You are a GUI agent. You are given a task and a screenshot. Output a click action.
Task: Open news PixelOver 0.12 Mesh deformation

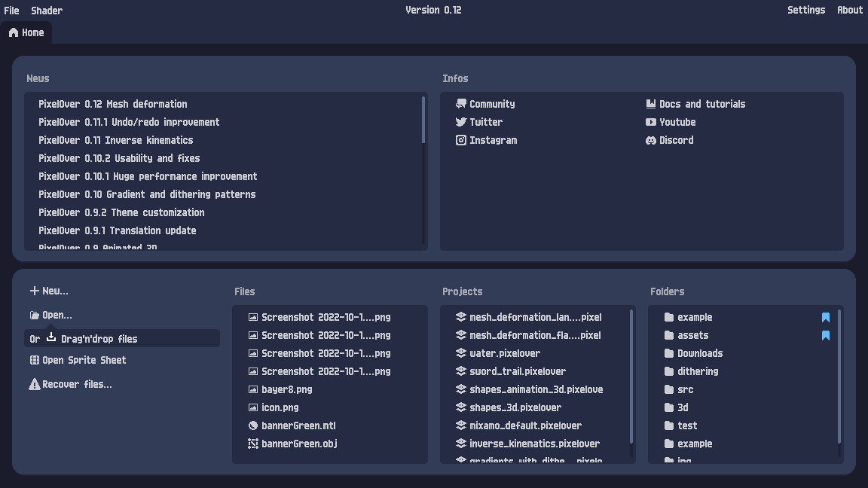tap(113, 104)
